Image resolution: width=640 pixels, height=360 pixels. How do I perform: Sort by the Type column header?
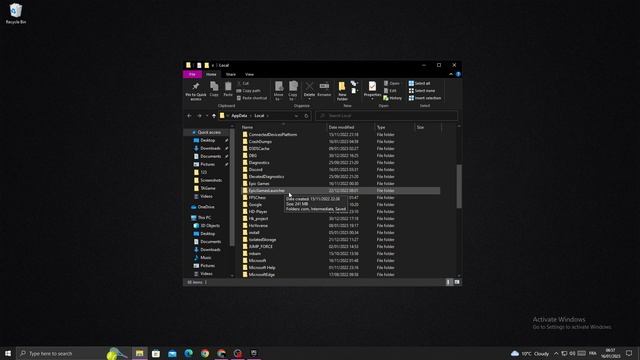point(381,127)
